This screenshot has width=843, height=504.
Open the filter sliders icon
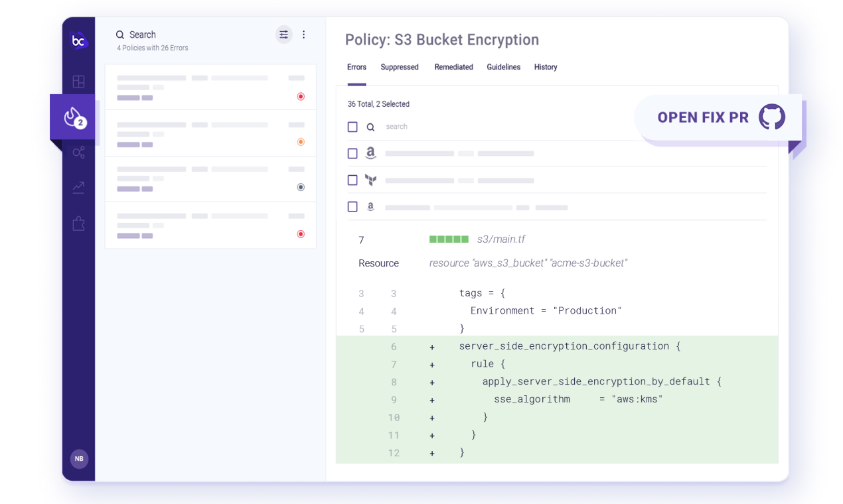click(x=284, y=34)
